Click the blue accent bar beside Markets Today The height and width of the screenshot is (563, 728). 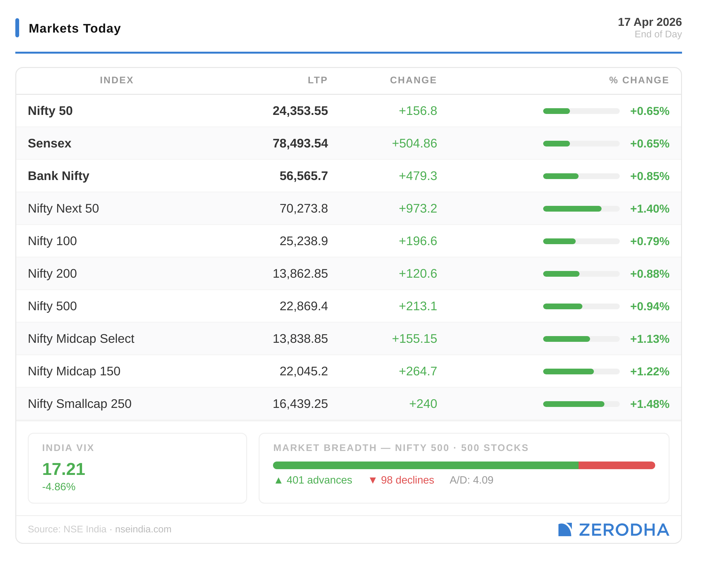click(x=17, y=28)
